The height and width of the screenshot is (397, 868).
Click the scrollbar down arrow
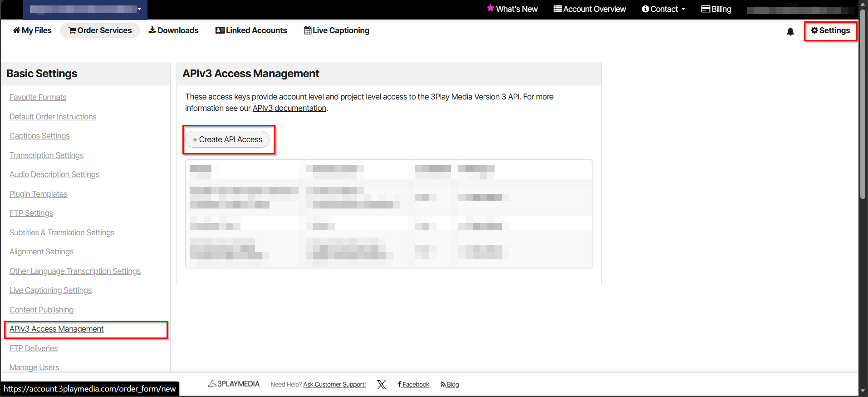coord(863,391)
